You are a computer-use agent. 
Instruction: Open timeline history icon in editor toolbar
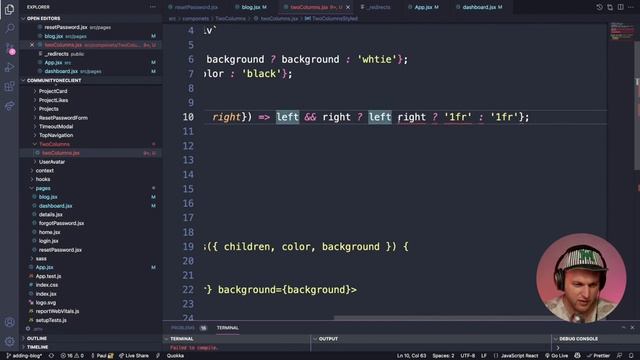click(599, 7)
